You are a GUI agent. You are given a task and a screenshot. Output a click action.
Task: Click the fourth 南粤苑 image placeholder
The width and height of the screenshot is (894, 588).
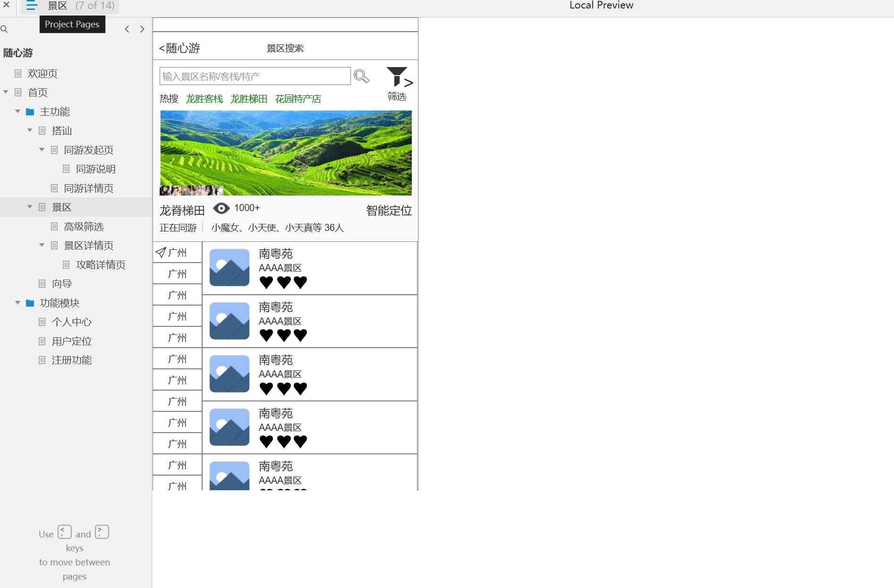230,427
